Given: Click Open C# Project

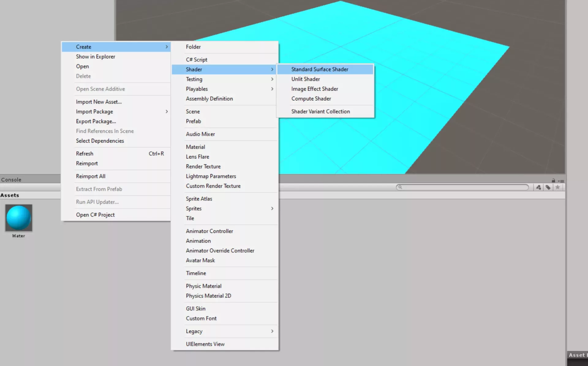Looking at the screenshot, I should coord(116,215).
